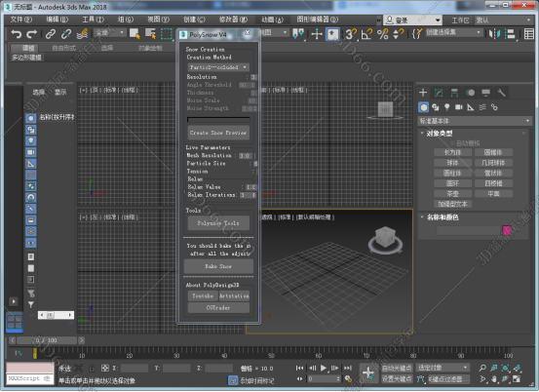Open Select by Name tool
The height and width of the screenshot is (392, 539).
pyautogui.click(x=150, y=34)
